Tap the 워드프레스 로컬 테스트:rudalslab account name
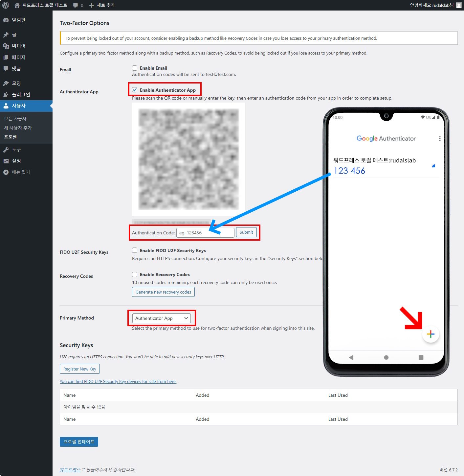 [375, 160]
